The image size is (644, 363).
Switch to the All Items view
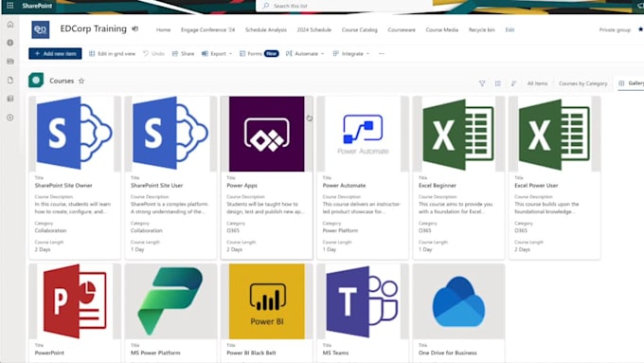537,83
